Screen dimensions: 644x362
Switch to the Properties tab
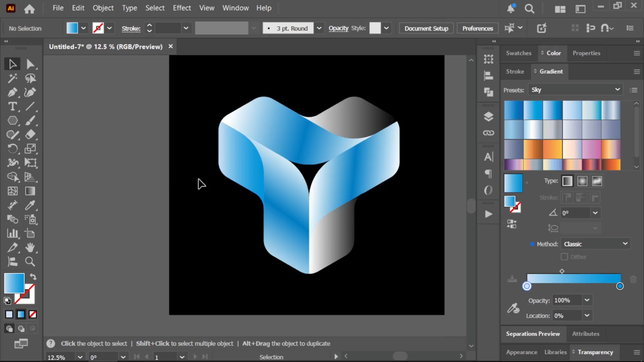(586, 53)
